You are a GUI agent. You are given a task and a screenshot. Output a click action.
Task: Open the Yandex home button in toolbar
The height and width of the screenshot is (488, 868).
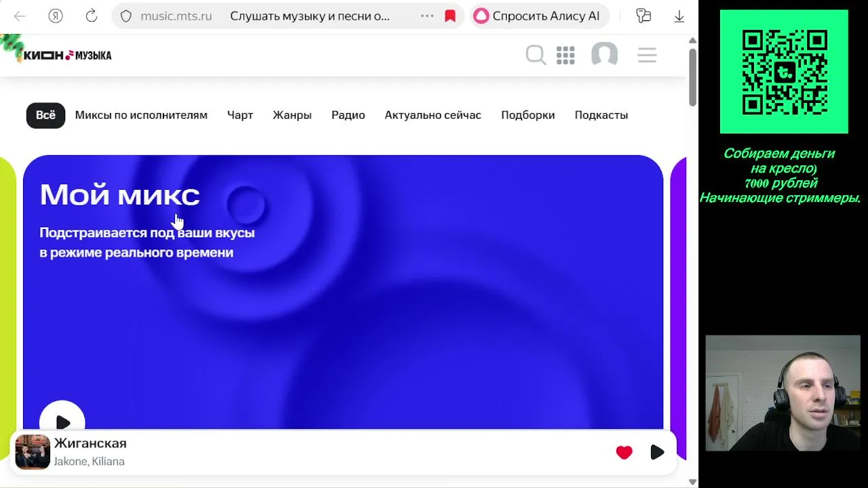pos(56,16)
